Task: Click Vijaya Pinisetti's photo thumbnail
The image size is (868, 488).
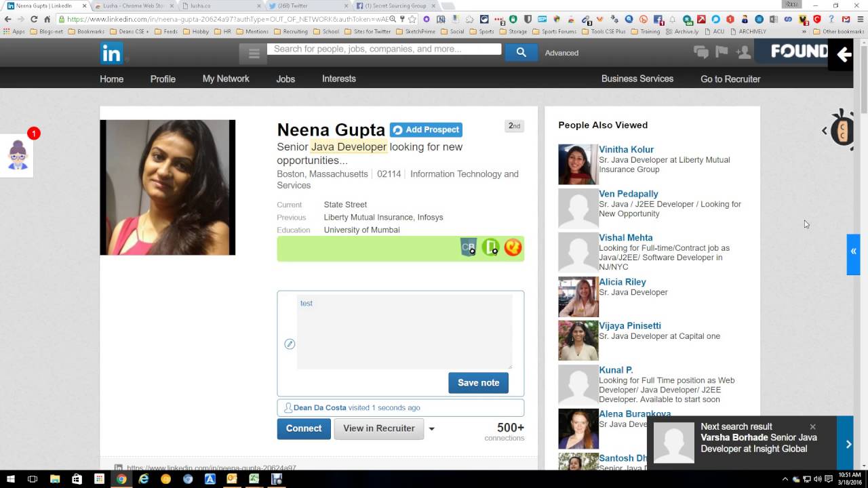Action: point(578,340)
